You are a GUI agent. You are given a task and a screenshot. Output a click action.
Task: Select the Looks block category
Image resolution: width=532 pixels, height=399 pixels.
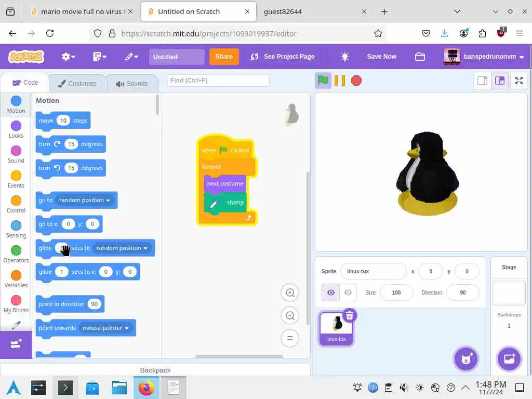tap(16, 129)
